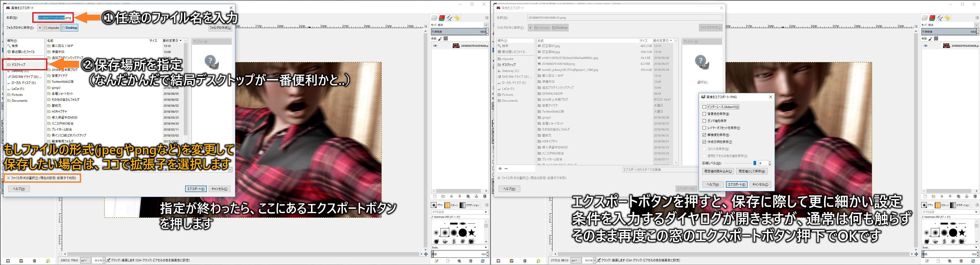Duplicate layer icon in left GIMP window
The width and height of the screenshot is (980, 265).
tap(468, 196)
